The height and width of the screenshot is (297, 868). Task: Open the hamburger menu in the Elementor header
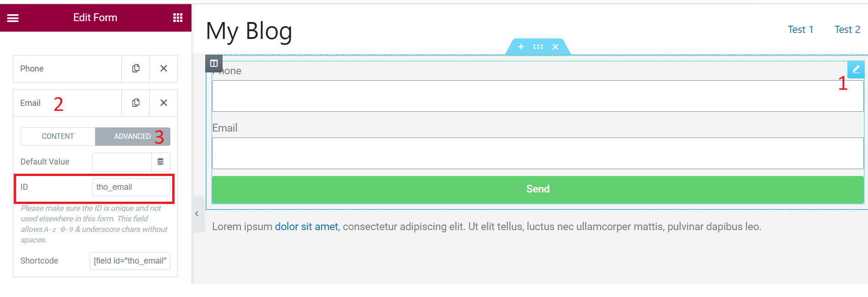click(13, 18)
